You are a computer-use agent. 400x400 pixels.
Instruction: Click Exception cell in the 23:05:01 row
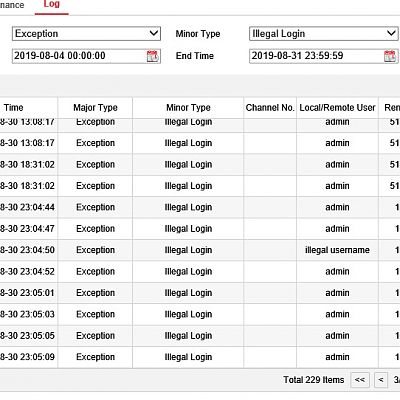coord(95,293)
